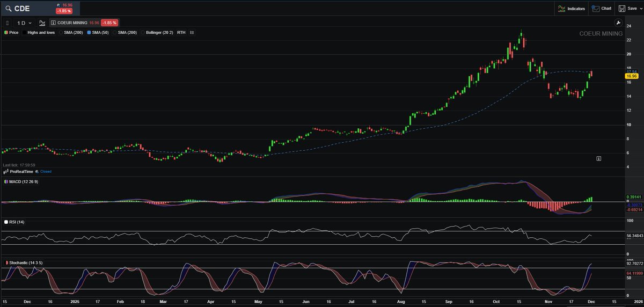
Task: Click the MACD color swatch
Action: click(x=6, y=182)
